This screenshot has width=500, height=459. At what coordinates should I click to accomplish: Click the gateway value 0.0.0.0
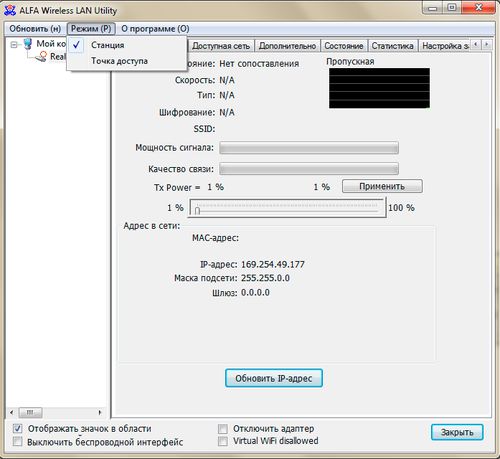pyautogui.click(x=255, y=293)
